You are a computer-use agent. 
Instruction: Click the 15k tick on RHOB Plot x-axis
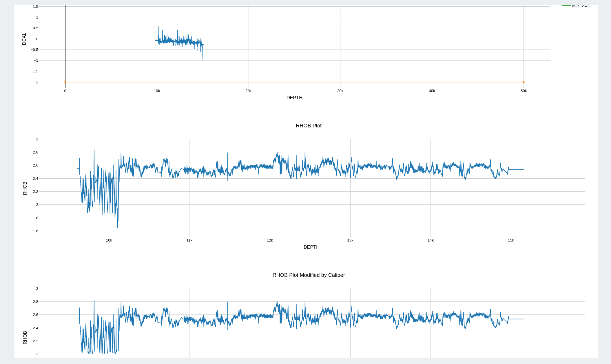pyautogui.click(x=511, y=240)
